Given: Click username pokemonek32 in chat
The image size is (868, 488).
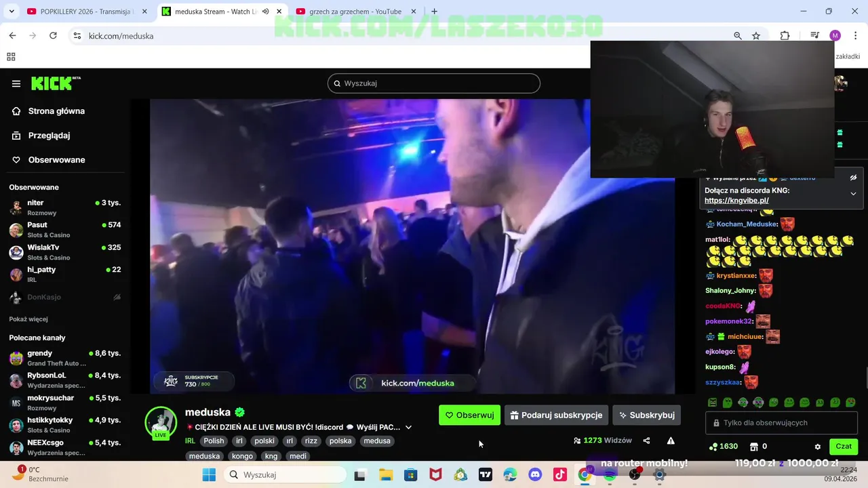Looking at the screenshot, I should point(728,321).
